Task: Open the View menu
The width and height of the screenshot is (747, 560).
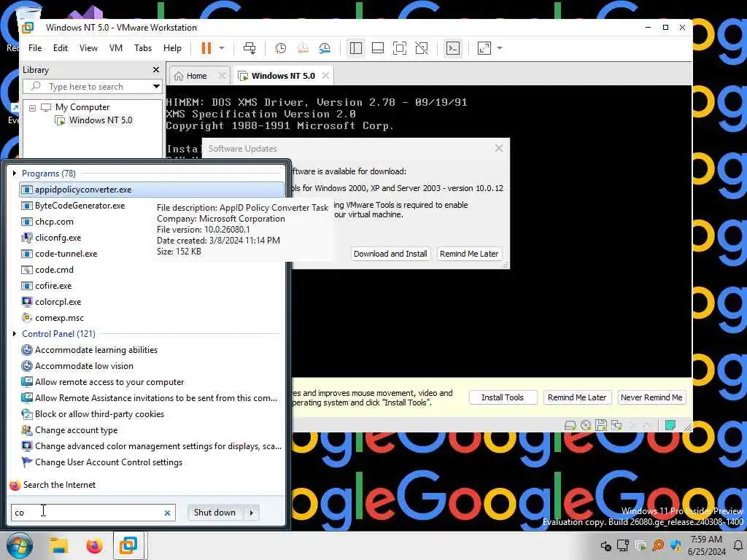Action: point(88,48)
